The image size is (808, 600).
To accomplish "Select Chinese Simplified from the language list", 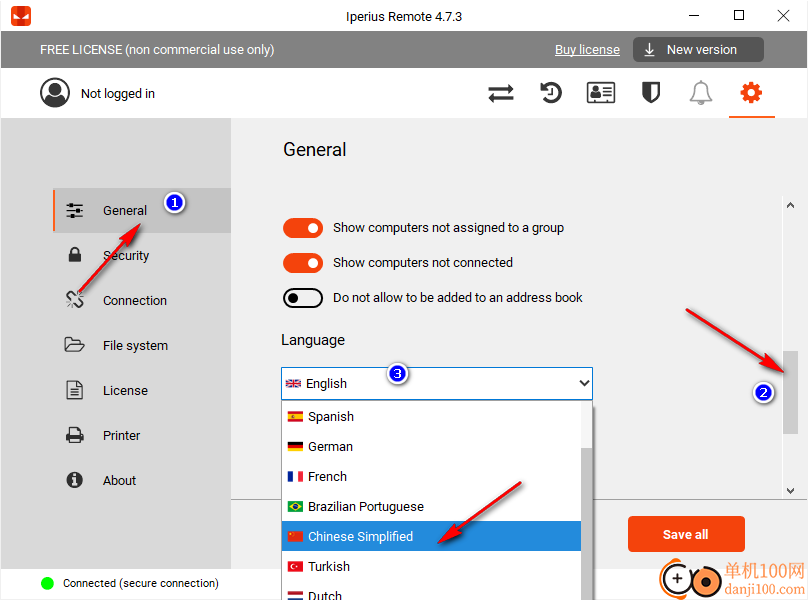I will point(432,536).
